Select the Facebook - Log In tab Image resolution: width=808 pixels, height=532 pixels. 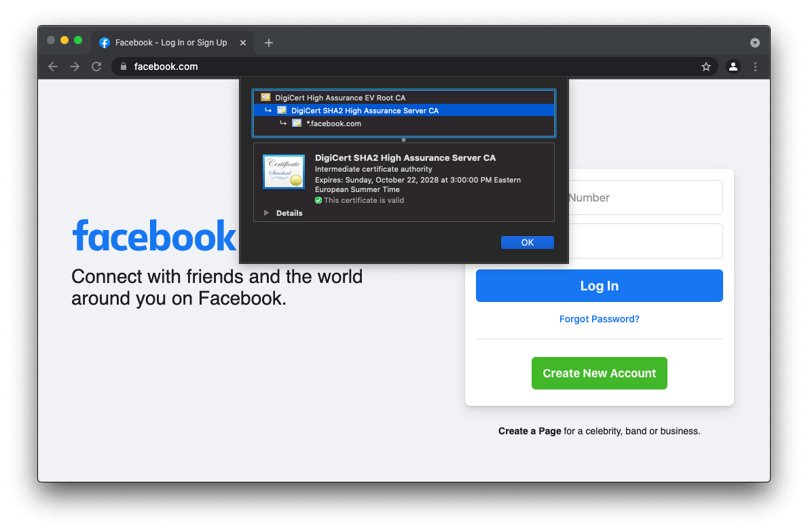(170, 43)
